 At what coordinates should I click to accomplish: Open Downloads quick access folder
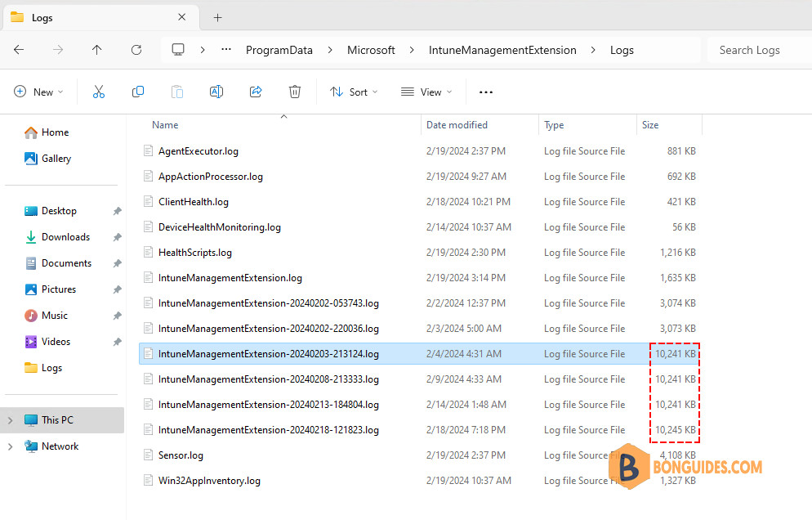pos(57,237)
